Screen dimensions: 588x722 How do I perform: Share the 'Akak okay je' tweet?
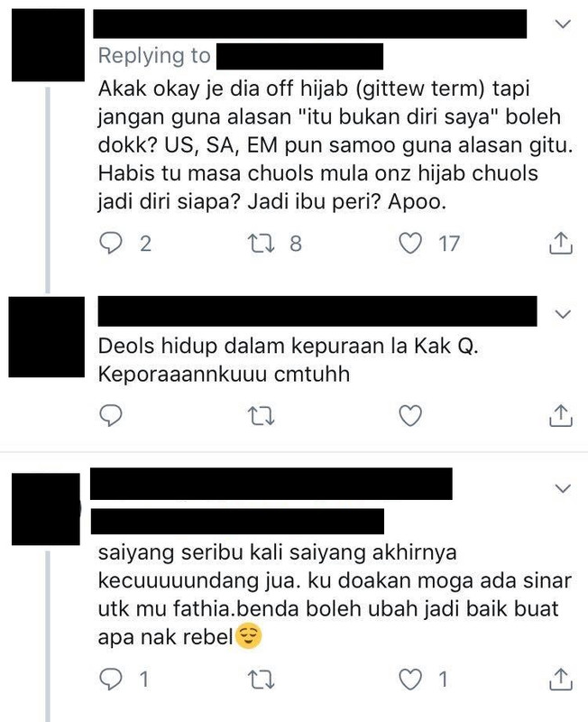[560, 243]
